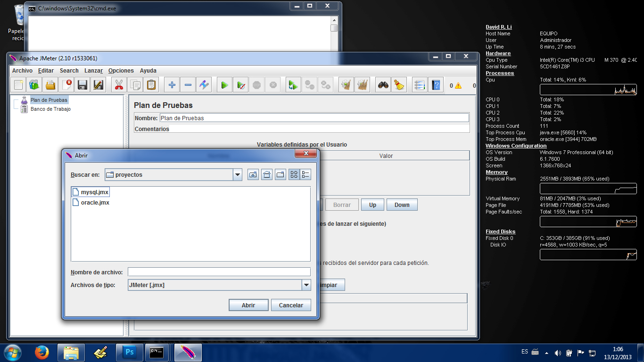The width and height of the screenshot is (644, 362).
Task: Open Photoshop from the taskbar
Action: [130, 353]
